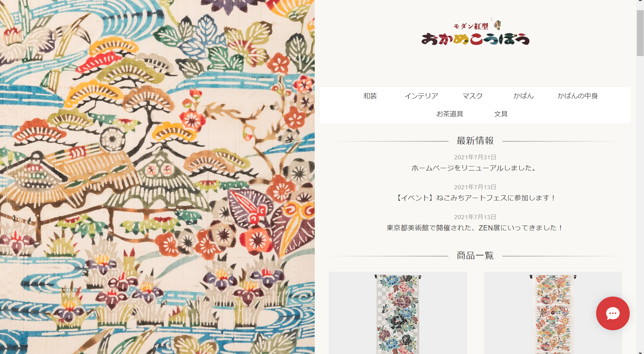
Task: Open the かばんの中身 category
Action: tap(577, 96)
